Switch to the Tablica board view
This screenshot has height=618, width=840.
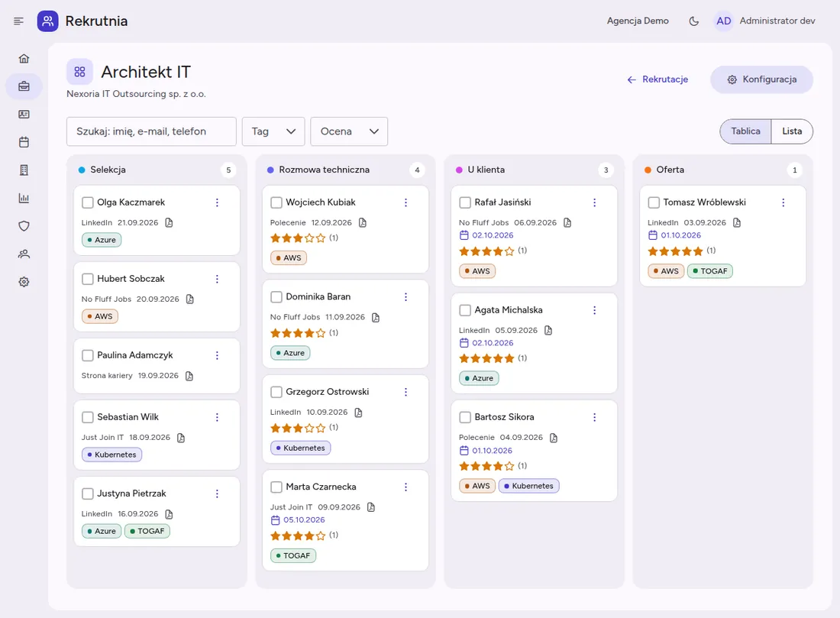[x=745, y=131]
